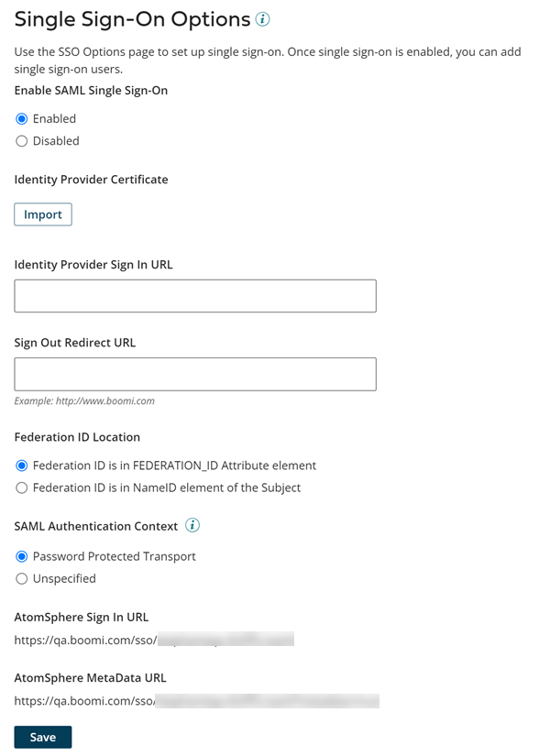Click the Identity Provider Sign In URL field
Image resolution: width=550 pixels, height=756 pixels.
pos(193,295)
